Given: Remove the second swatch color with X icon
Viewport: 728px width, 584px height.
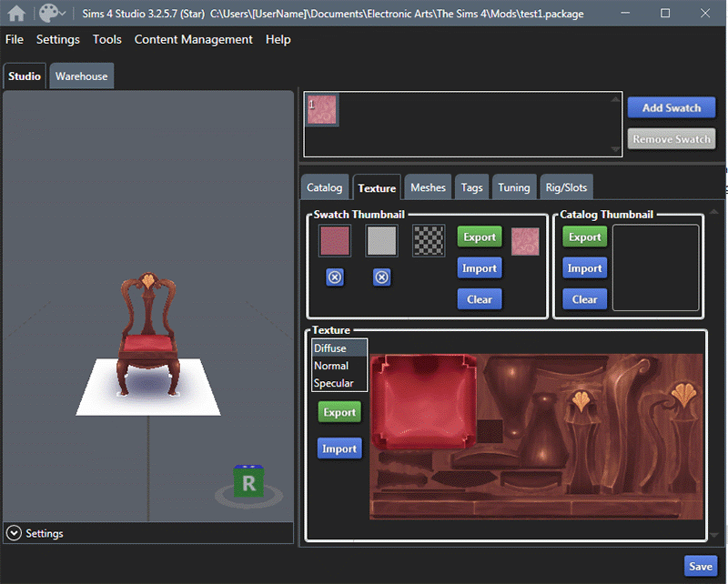Looking at the screenshot, I should 382,277.
